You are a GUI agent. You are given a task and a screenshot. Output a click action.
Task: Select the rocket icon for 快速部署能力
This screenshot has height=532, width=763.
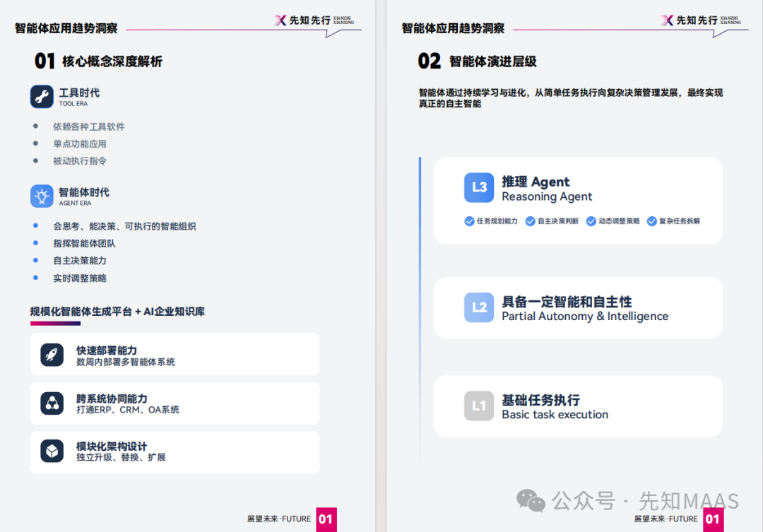click(52, 354)
